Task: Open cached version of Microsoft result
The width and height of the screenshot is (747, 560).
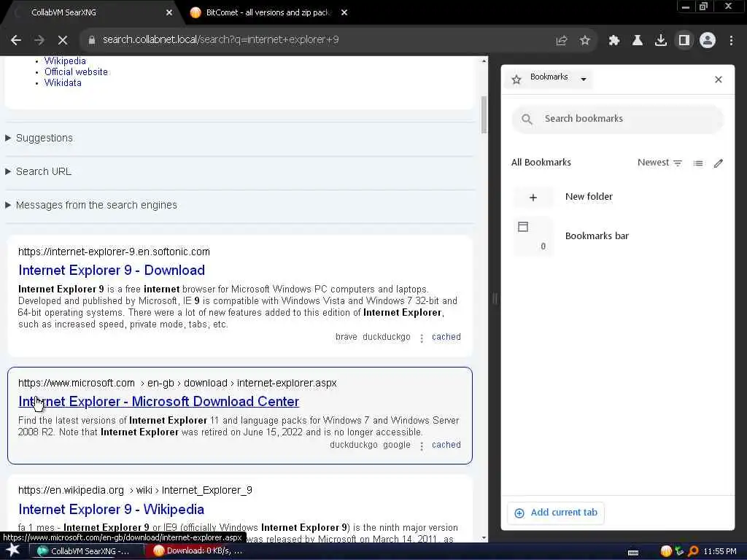Action: pyautogui.click(x=446, y=445)
